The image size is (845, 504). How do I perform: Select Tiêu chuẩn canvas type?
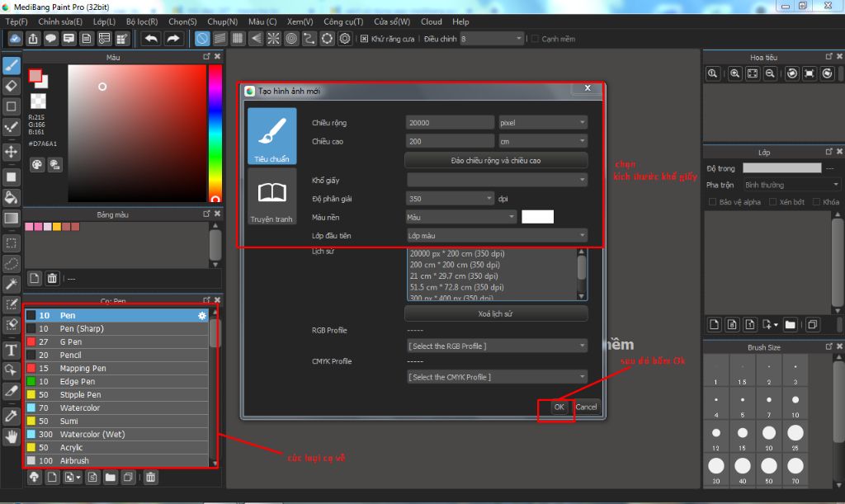pyautogui.click(x=272, y=135)
